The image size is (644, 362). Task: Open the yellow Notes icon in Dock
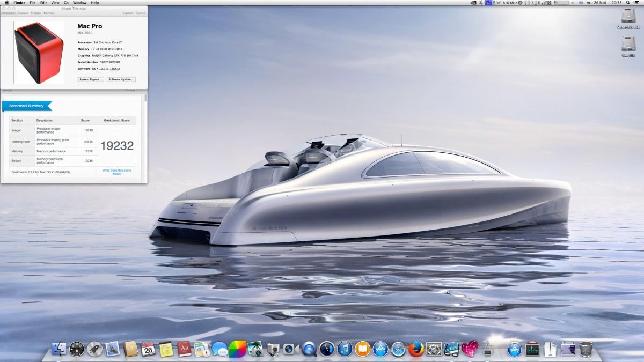166,349
